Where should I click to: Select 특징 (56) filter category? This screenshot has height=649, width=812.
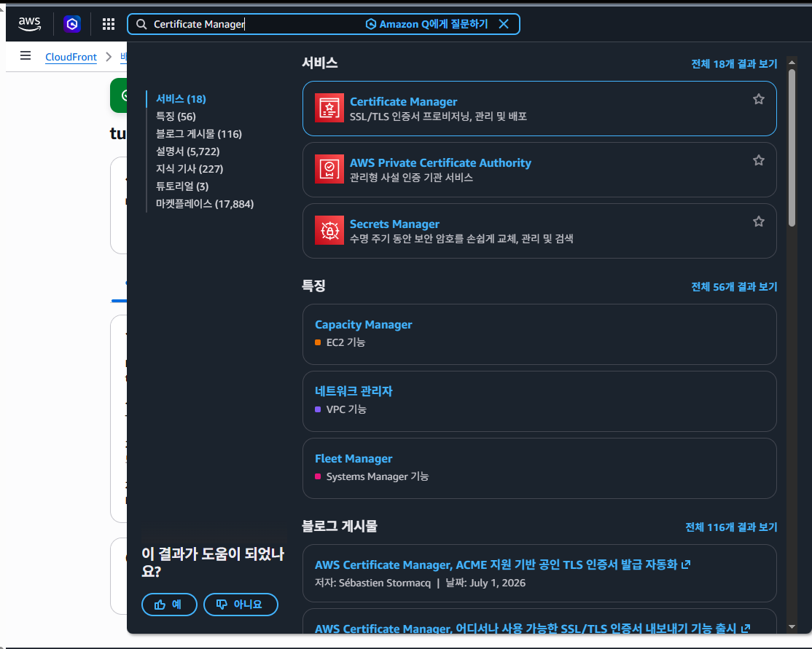[x=176, y=117]
